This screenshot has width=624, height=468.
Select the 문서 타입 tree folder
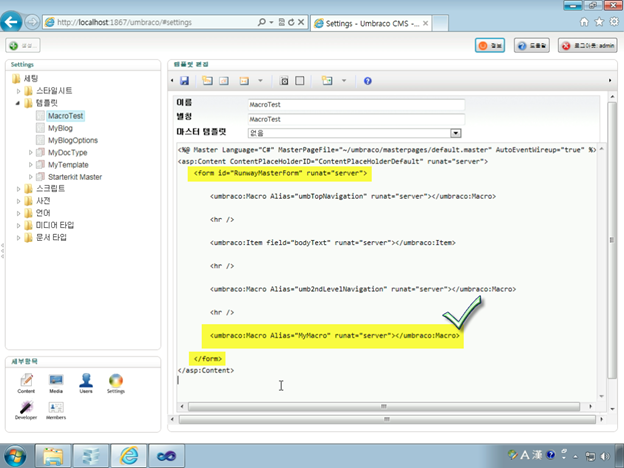pyautogui.click(x=51, y=238)
